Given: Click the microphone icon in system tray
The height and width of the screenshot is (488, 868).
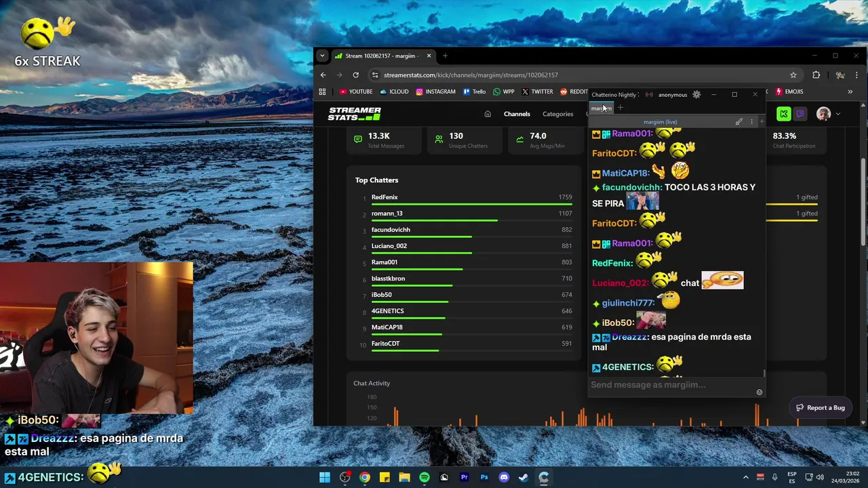Looking at the screenshot, I should point(774,477).
